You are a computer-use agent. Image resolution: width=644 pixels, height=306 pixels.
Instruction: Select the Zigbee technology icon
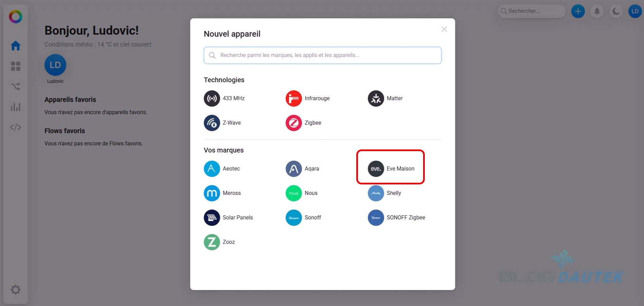(x=294, y=123)
